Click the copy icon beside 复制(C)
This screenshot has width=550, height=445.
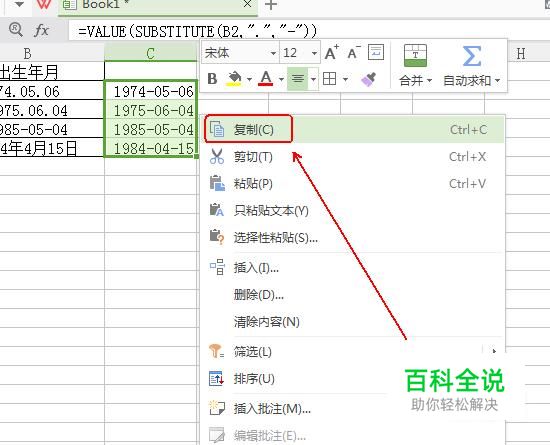217,129
